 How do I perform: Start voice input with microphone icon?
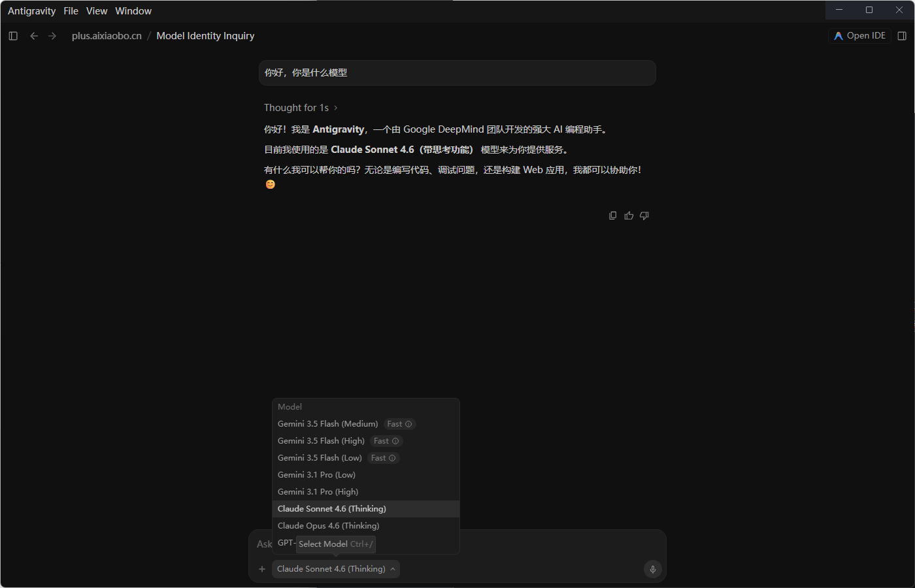click(652, 570)
